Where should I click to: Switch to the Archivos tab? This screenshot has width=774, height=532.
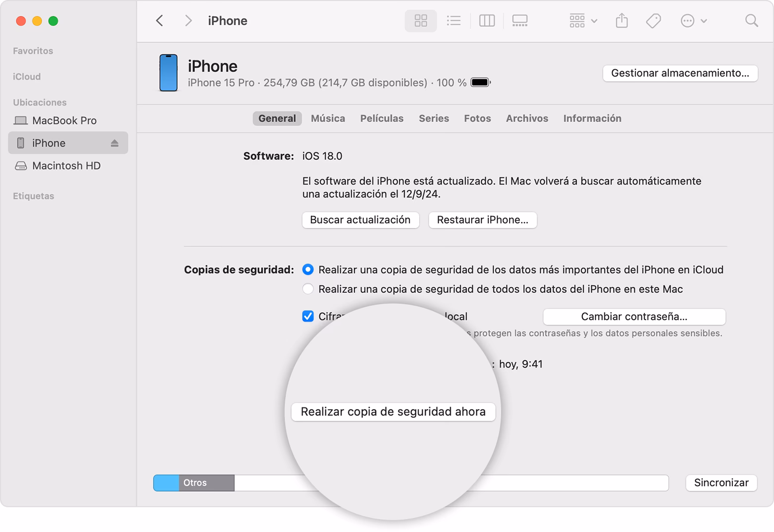527,118
